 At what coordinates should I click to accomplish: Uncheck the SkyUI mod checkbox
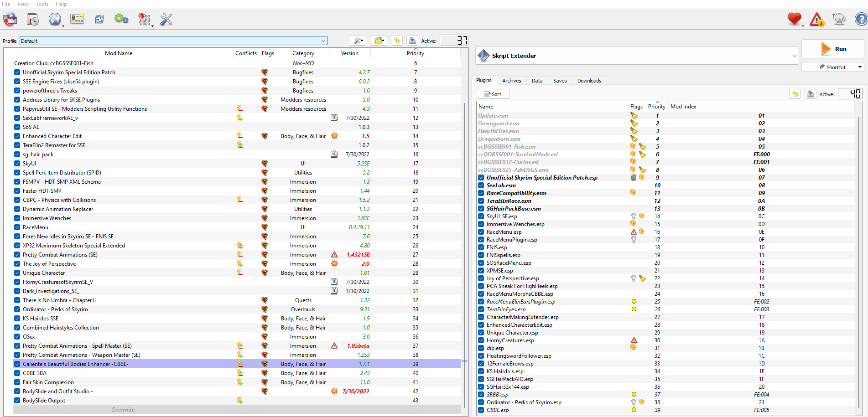[x=17, y=164]
